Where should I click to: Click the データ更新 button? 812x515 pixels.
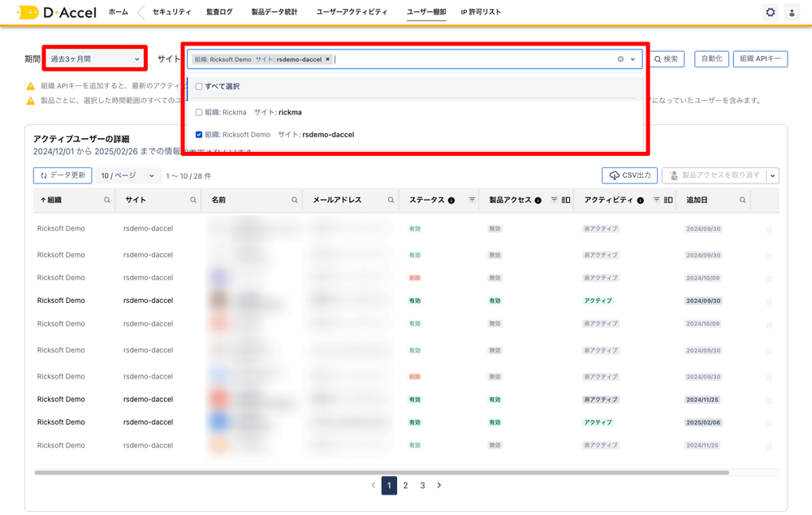[63, 175]
